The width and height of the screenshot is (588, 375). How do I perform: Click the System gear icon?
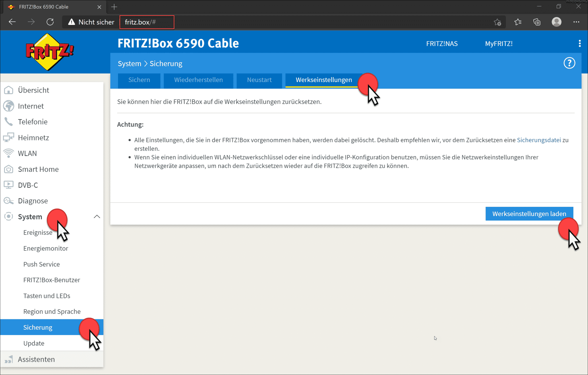(x=9, y=216)
